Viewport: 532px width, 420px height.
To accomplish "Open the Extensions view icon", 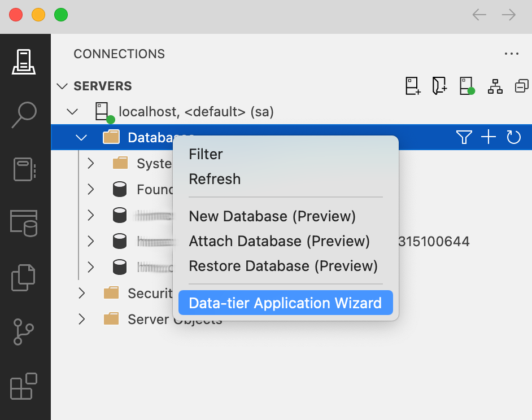I will (25, 386).
